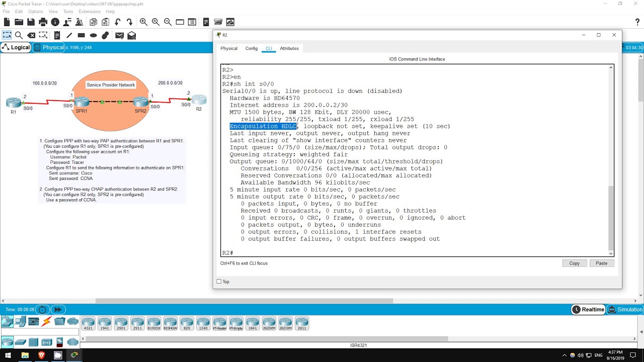Open the File menu

tap(6, 12)
